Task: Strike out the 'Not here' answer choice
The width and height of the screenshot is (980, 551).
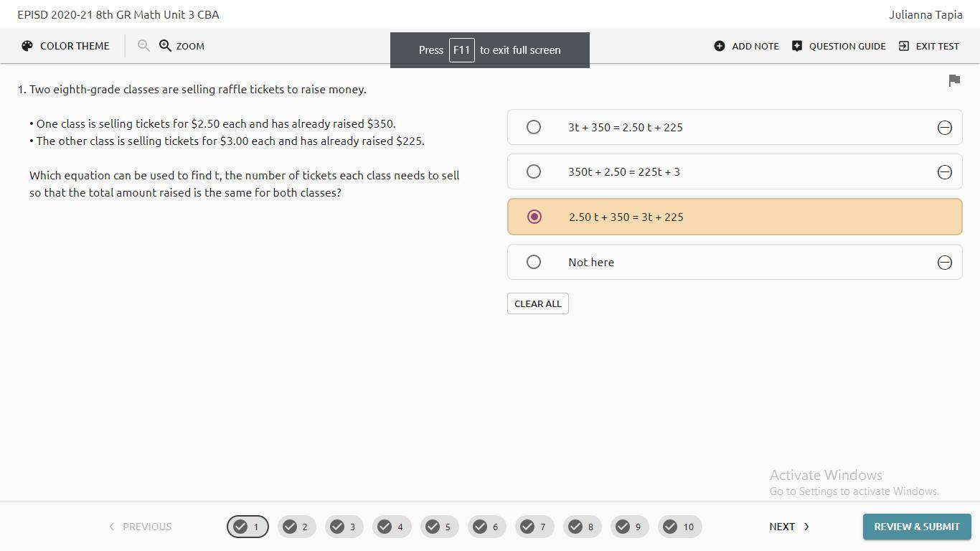Action: [944, 263]
